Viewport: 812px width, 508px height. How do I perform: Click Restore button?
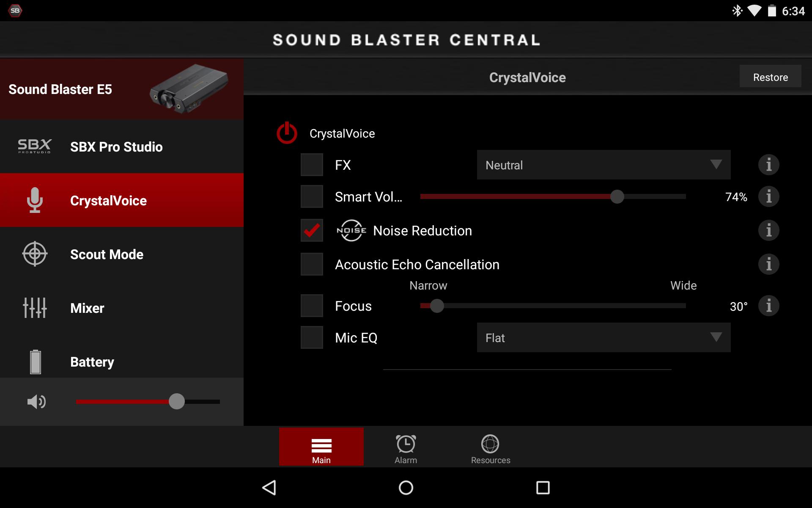click(770, 77)
